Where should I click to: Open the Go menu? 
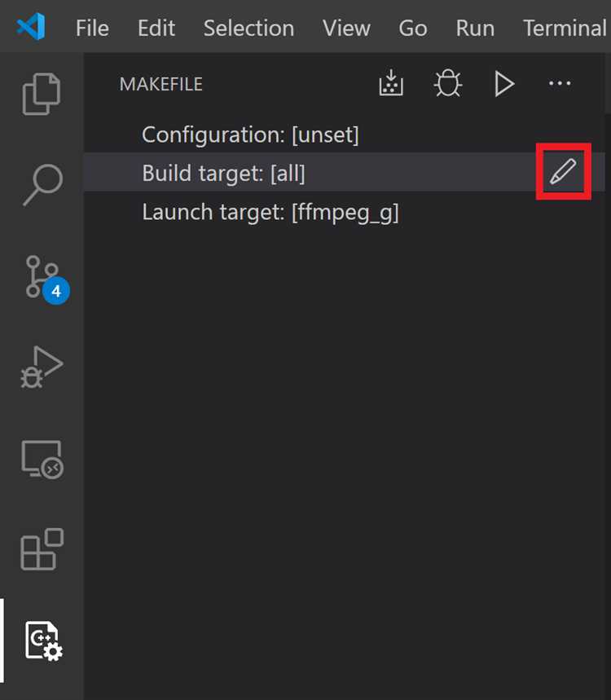coord(412,28)
